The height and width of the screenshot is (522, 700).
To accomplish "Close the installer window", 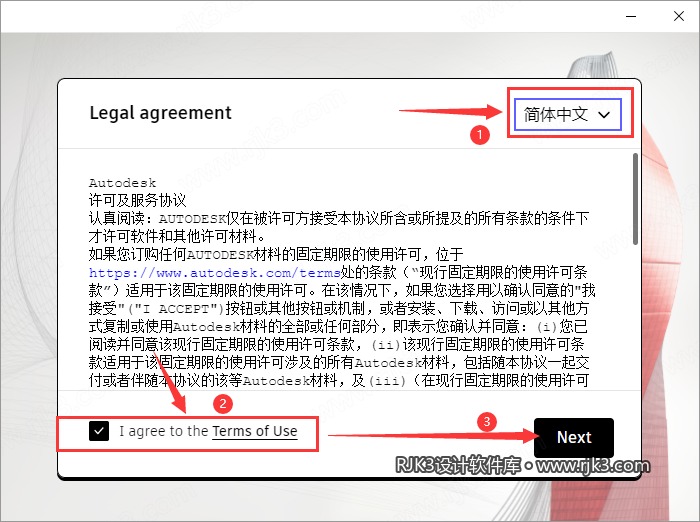I will click(679, 16).
